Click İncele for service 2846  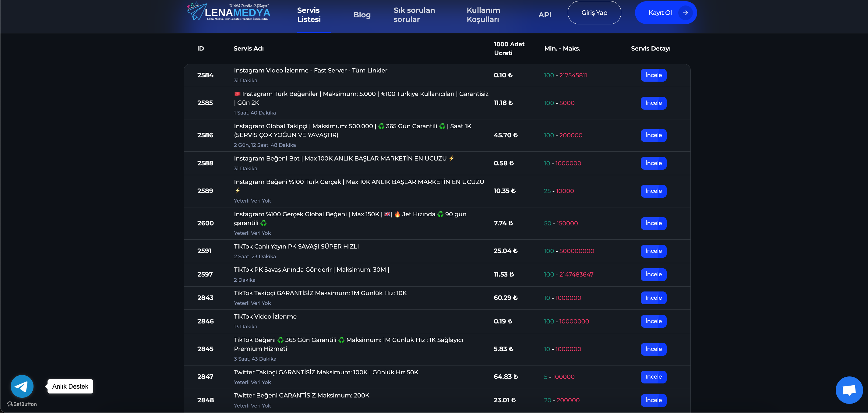(x=653, y=321)
